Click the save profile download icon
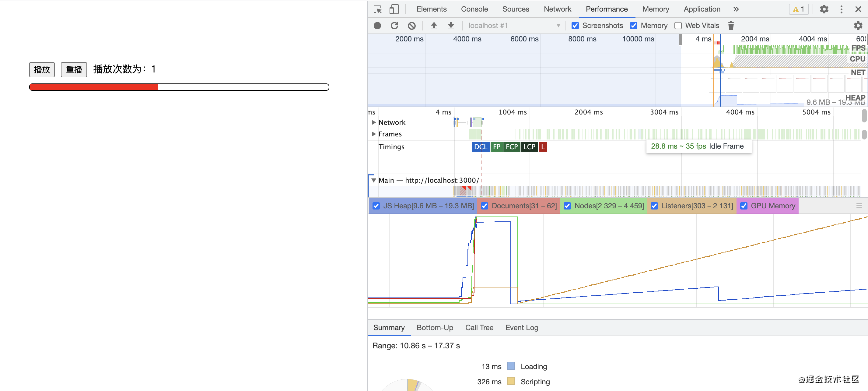The image size is (868, 391). (x=450, y=26)
